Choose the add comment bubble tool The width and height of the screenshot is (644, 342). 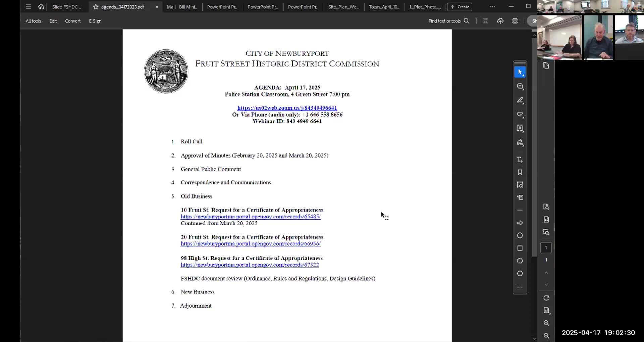click(520, 86)
